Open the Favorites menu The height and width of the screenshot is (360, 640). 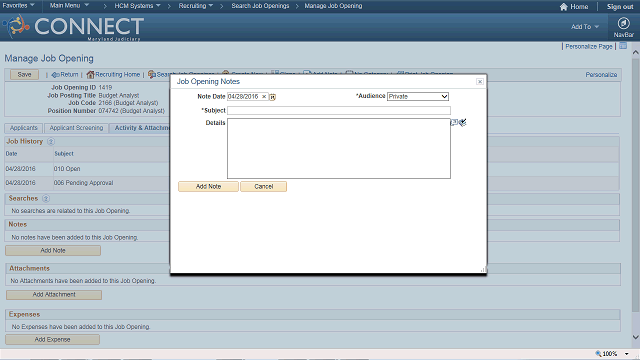coord(18,6)
